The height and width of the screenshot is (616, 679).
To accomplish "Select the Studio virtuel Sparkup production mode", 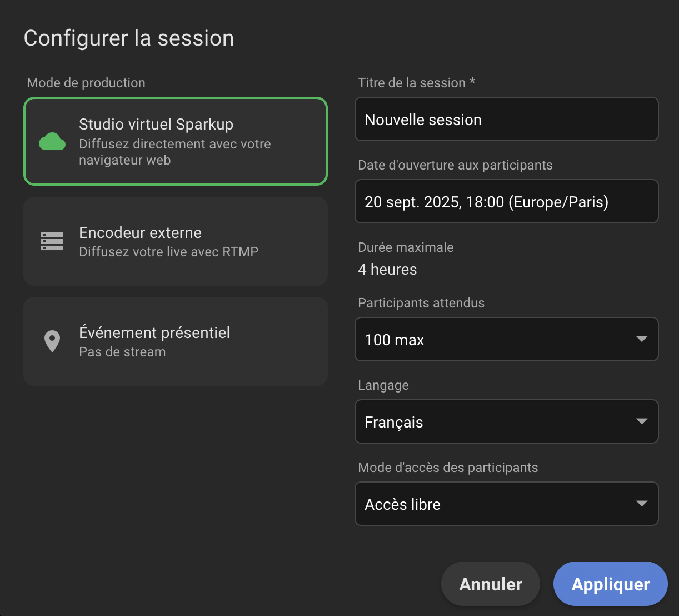I will pos(175,141).
